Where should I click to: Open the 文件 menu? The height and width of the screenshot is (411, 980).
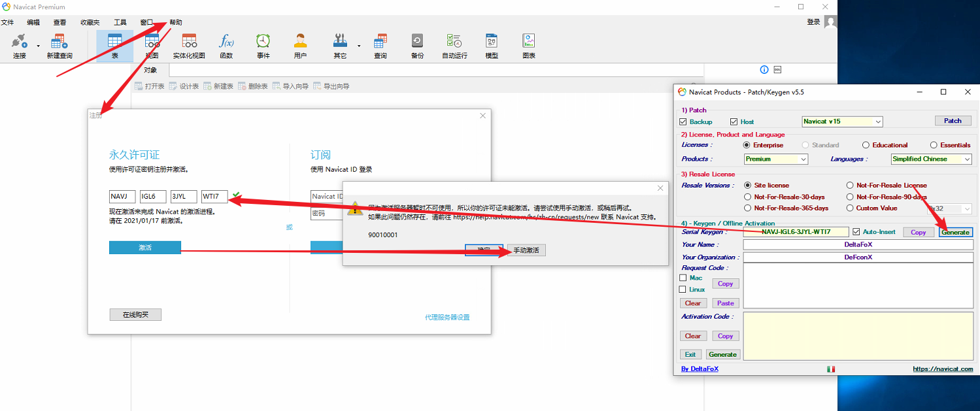(7, 22)
